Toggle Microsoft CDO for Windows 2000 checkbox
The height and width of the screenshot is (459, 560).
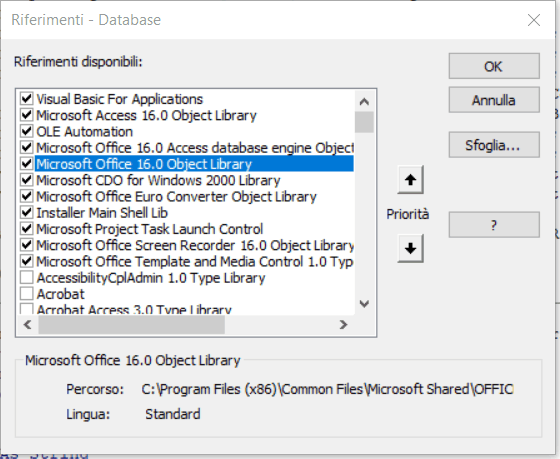coord(27,180)
